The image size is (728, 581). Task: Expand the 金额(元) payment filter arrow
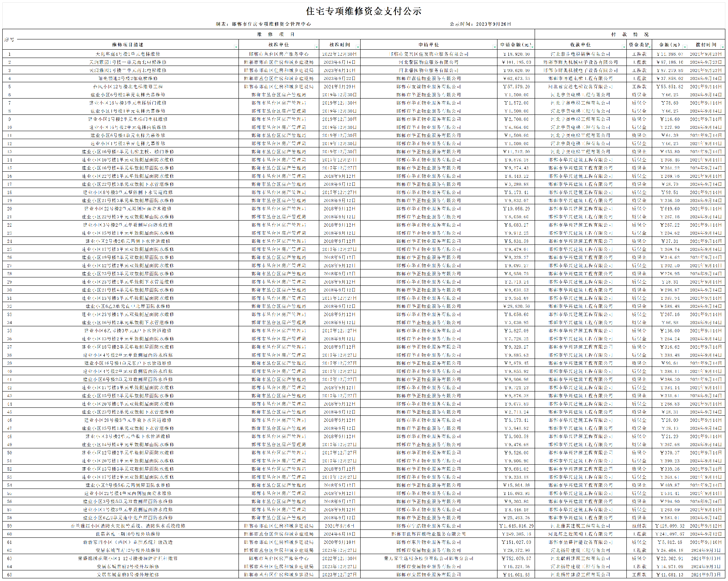[684, 47]
